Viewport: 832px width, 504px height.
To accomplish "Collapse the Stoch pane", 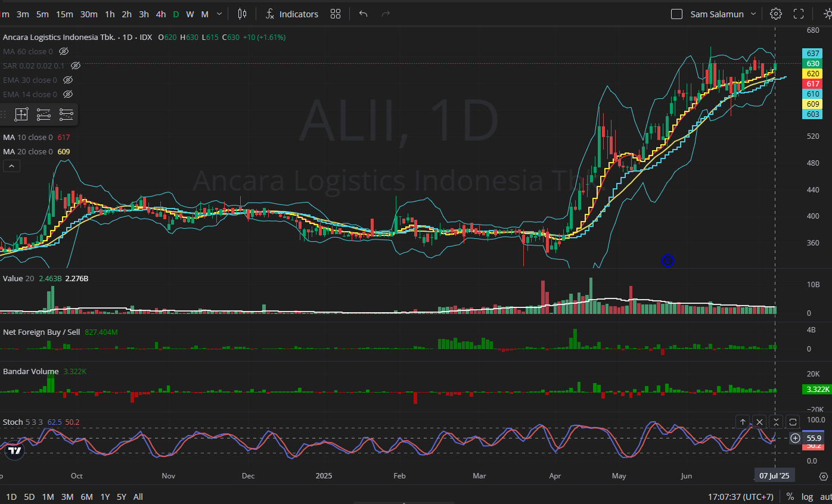I will [x=776, y=422].
